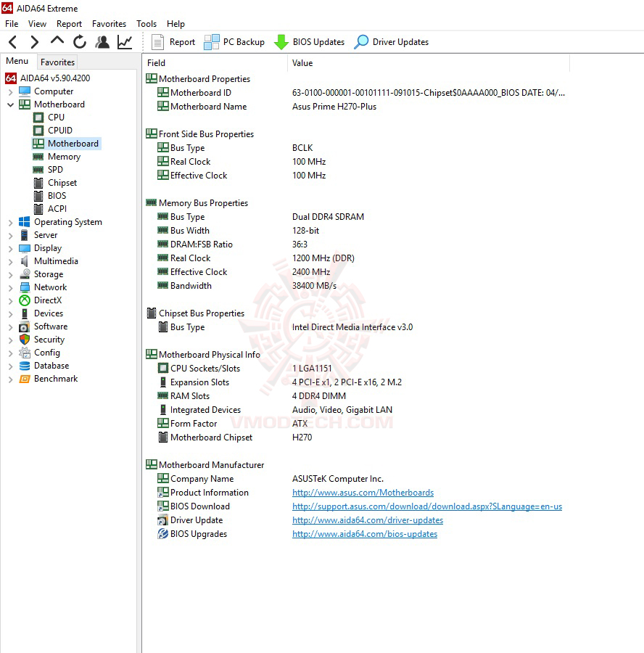Click the Report toolbar button
The image size is (644, 653).
click(173, 42)
